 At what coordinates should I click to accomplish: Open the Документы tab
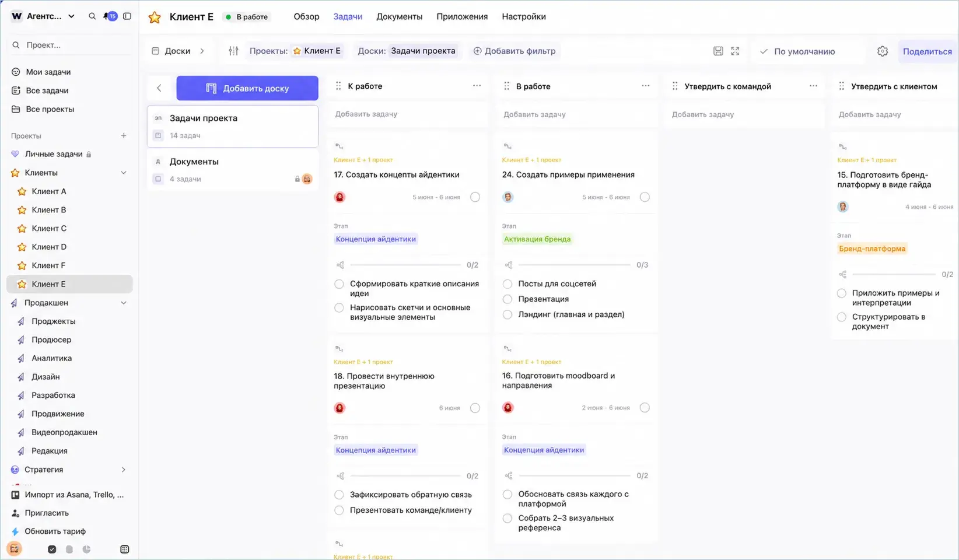click(x=399, y=16)
